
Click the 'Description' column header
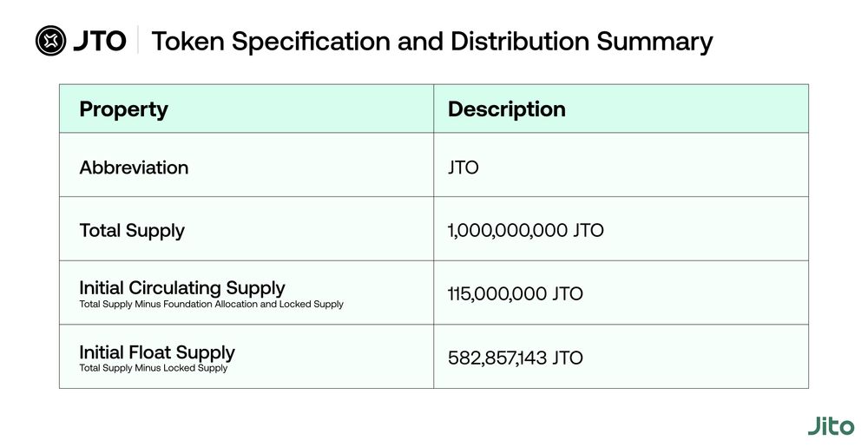click(506, 109)
